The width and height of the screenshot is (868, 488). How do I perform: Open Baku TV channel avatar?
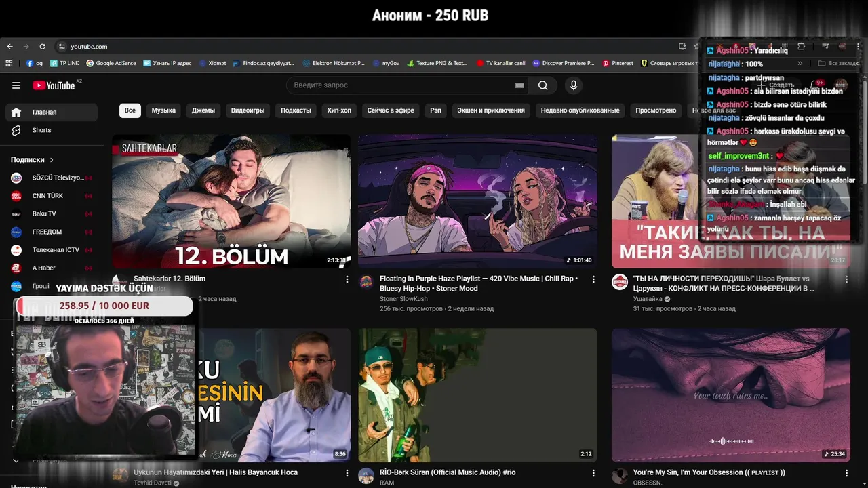[16, 214]
